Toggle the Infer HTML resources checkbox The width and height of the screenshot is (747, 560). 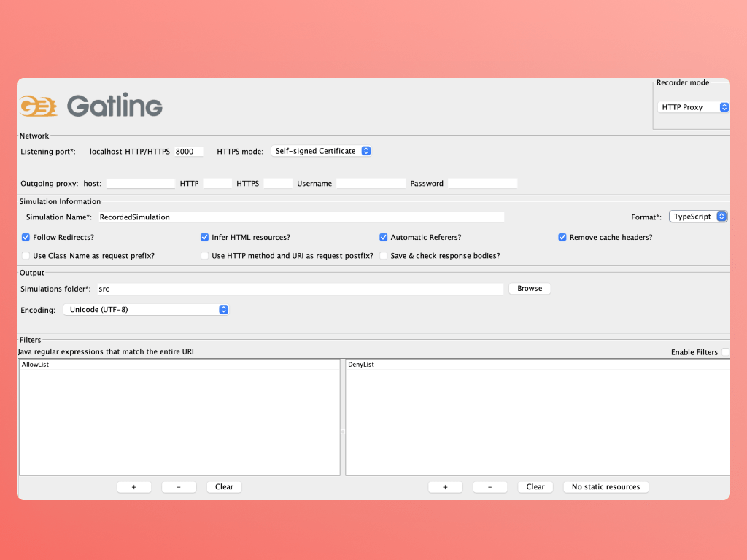coord(204,237)
